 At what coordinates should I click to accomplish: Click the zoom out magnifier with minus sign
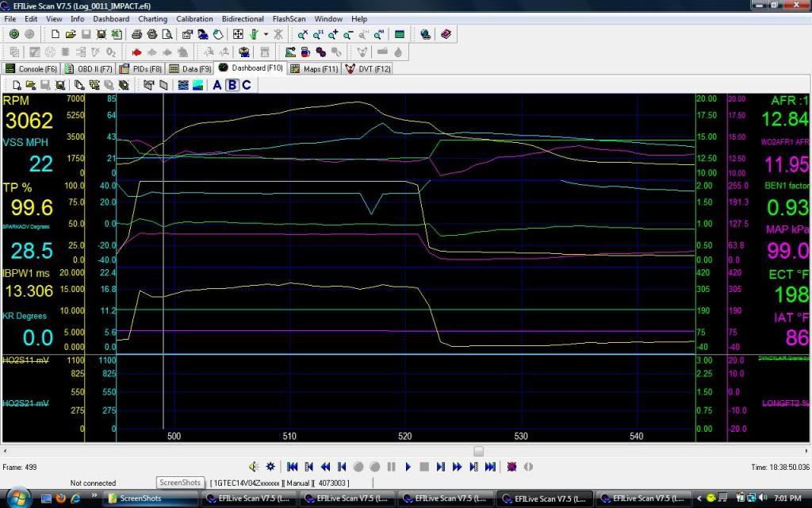tap(348, 34)
